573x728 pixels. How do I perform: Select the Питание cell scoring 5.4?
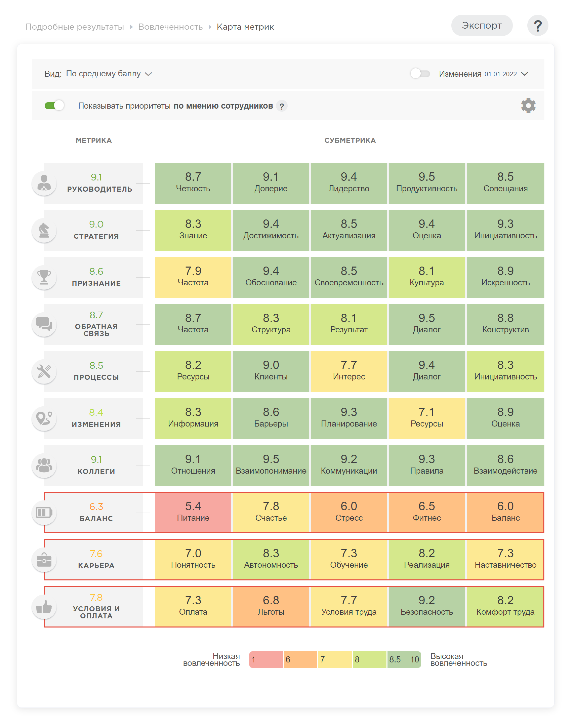pyautogui.click(x=193, y=513)
